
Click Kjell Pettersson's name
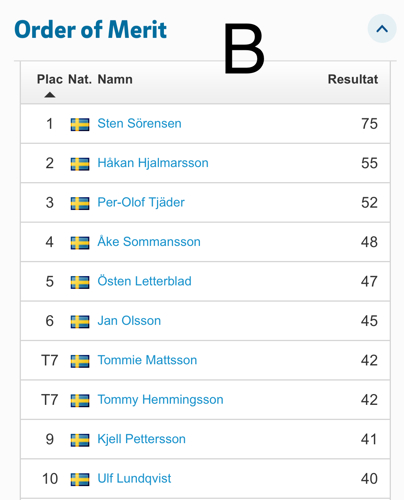pos(141,439)
